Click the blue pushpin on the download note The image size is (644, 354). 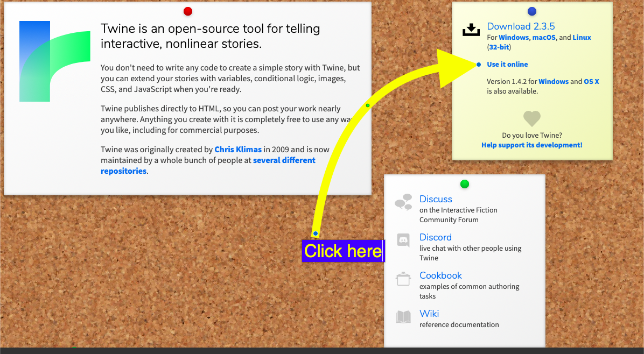coord(532,11)
